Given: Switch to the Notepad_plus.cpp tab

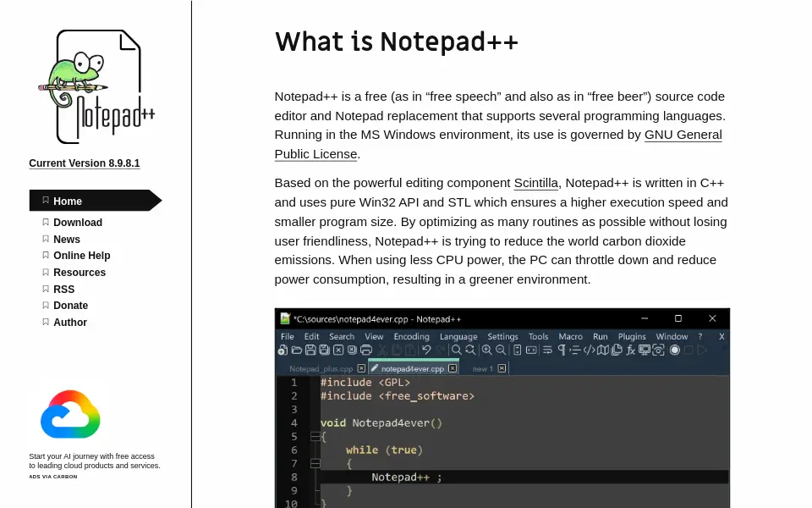Looking at the screenshot, I should pyautogui.click(x=321, y=368).
